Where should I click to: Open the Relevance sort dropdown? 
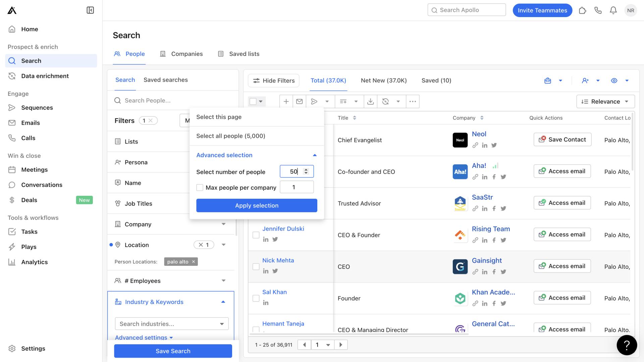coord(605,101)
